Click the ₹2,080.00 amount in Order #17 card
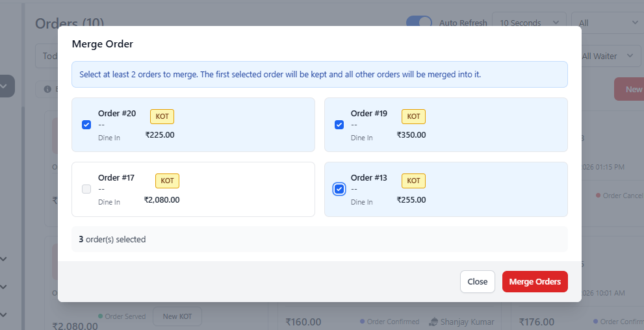The width and height of the screenshot is (644, 330). (162, 200)
